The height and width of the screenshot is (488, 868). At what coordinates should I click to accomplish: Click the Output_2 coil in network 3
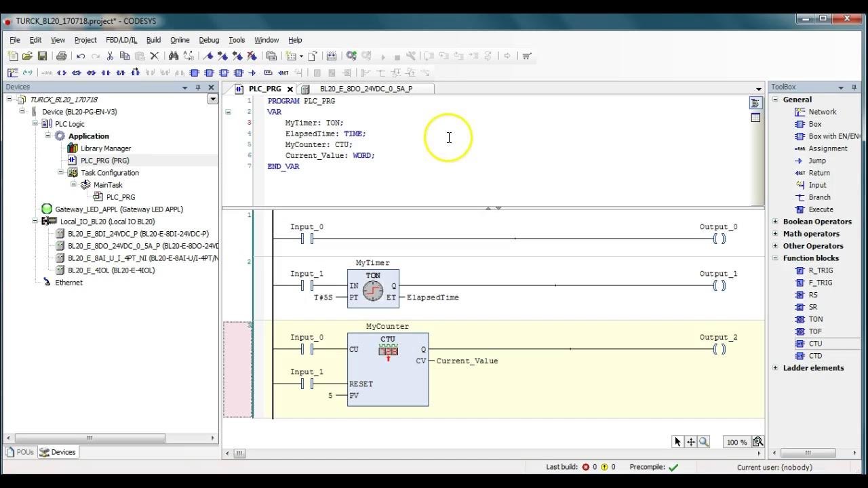tap(719, 349)
